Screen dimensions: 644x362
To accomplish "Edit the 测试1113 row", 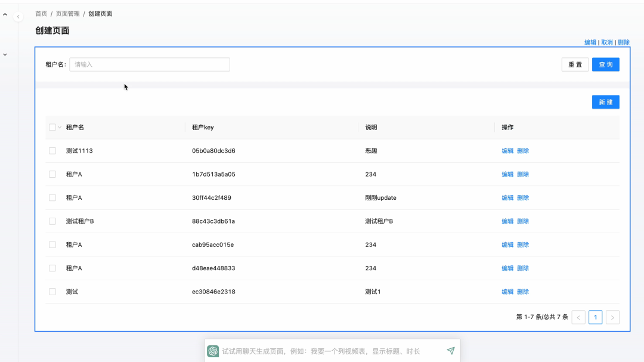I will (507, 151).
